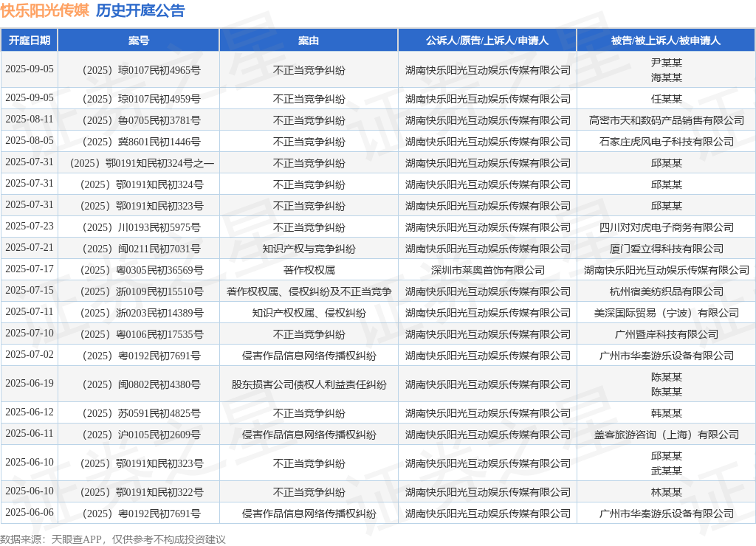The image size is (756, 546).
Task: Click defendant 海某某
Action: (x=667, y=77)
